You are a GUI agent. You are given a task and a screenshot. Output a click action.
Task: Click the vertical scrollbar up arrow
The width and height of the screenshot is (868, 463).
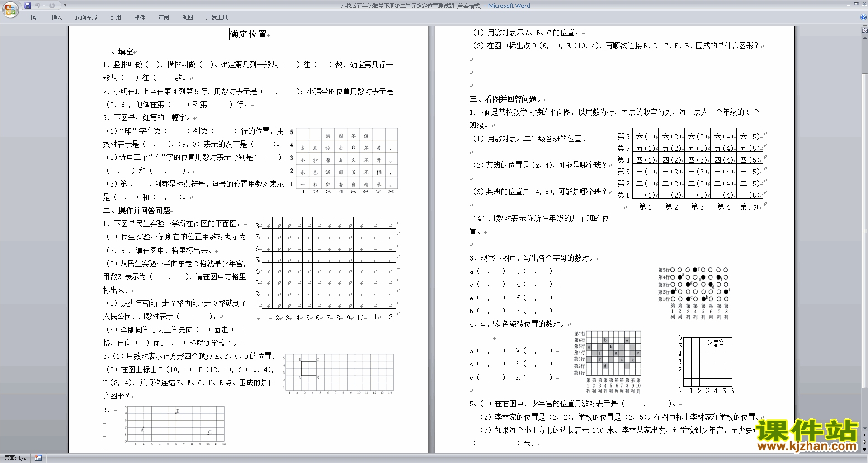(864, 37)
